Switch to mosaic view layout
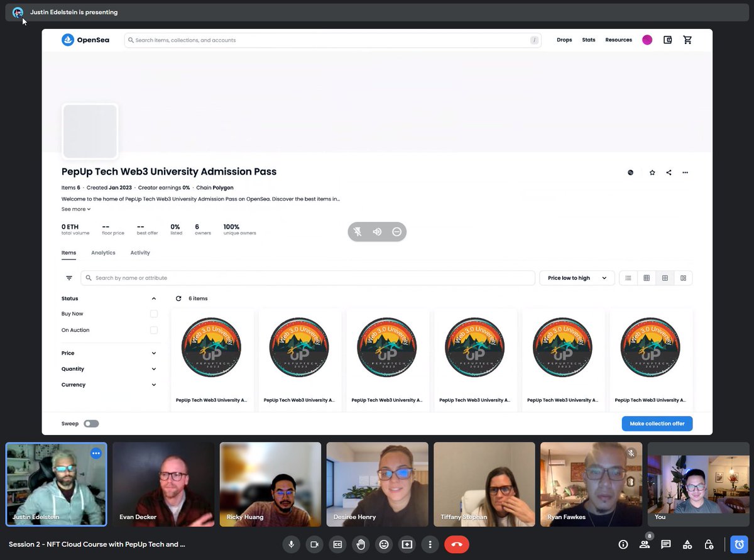Viewport: 754px width, 560px height. (x=683, y=278)
